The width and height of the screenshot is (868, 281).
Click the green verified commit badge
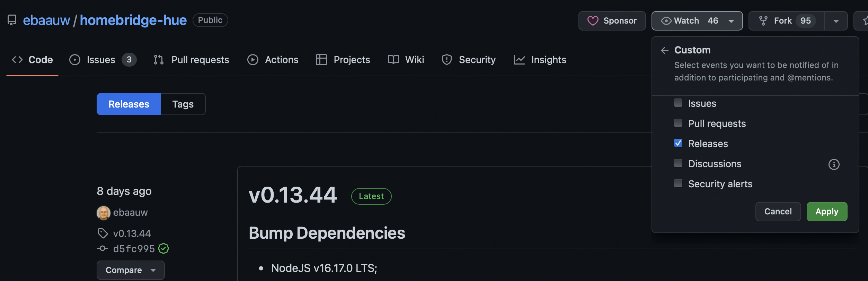coord(163,248)
